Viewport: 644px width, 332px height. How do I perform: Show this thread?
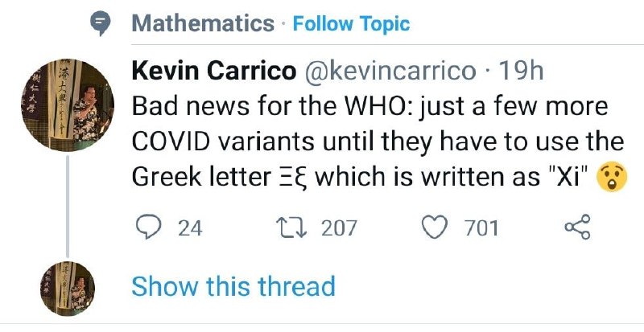pyautogui.click(x=233, y=286)
